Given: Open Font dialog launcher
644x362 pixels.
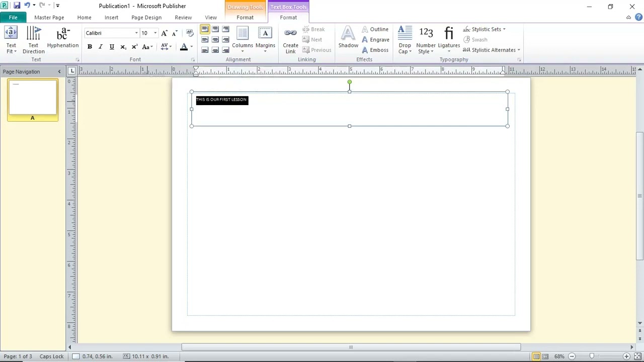Looking at the screenshot, I should pyautogui.click(x=193, y=60).
